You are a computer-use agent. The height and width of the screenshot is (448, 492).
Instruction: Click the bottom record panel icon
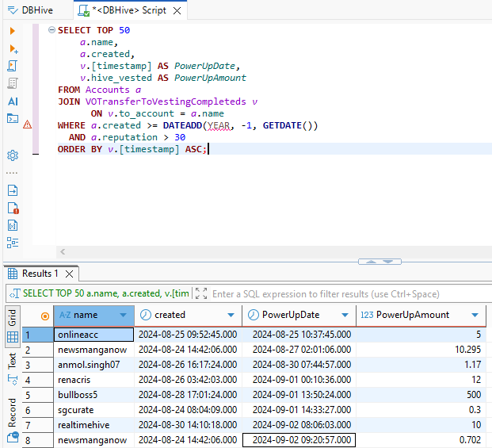click(13, 438)
